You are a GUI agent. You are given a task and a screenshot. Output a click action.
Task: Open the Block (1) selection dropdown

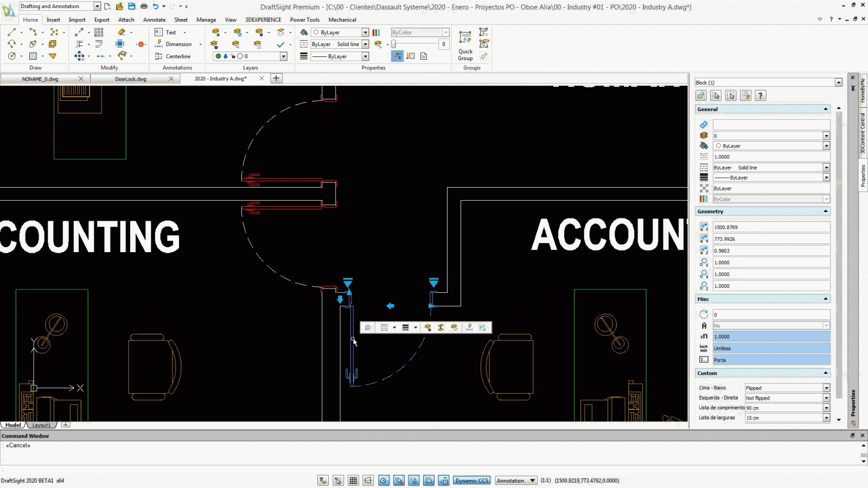pyautogui.click(x=837, y=82)
